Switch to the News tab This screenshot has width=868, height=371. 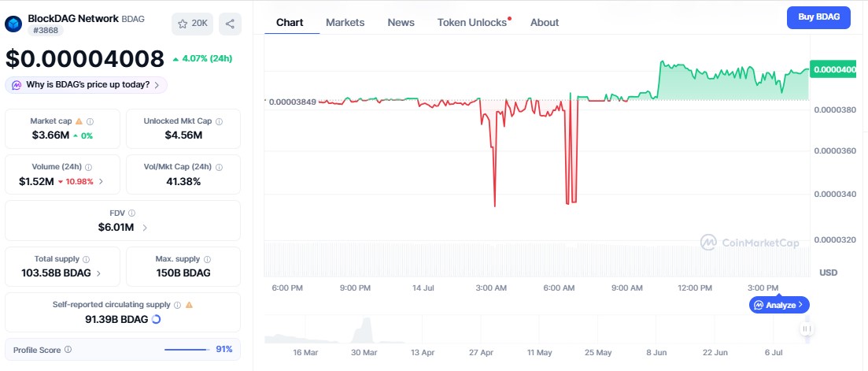401,23
